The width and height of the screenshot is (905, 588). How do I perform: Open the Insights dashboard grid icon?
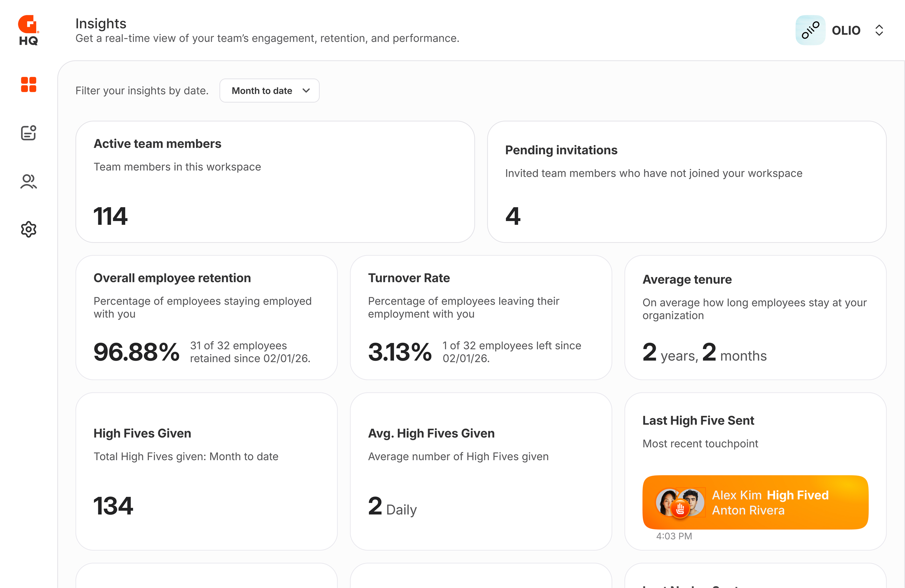[x=28, y=84]
